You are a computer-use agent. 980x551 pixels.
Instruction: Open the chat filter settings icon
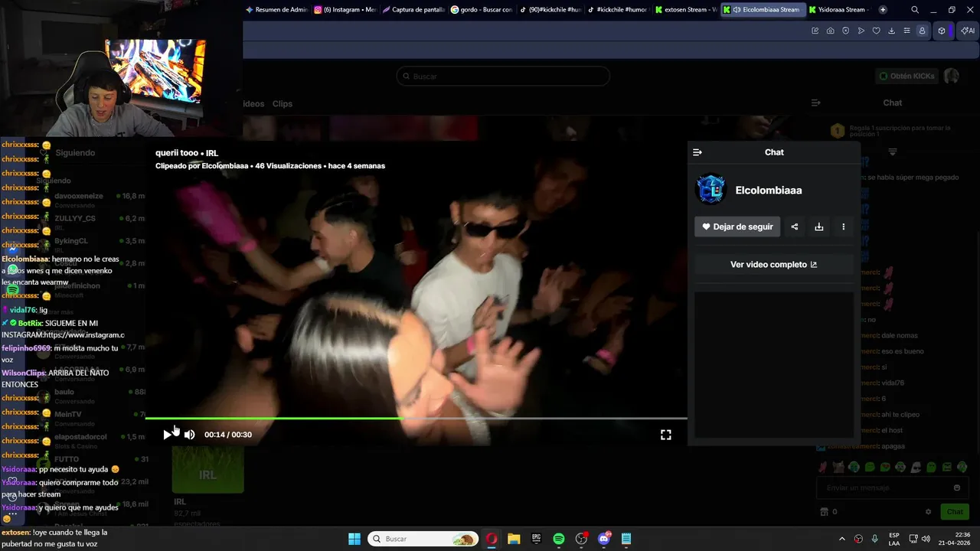coord(892,152)
